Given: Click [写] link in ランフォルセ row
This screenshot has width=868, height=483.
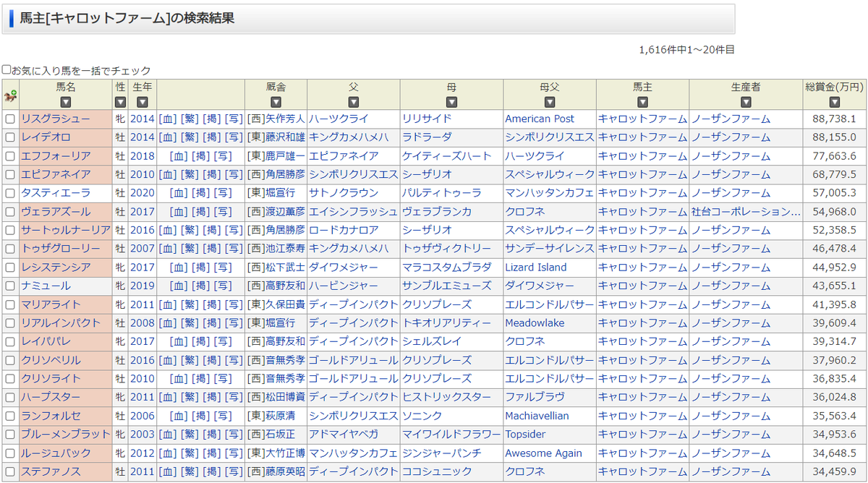Looking at the screenshot, I should coord(223,416).
